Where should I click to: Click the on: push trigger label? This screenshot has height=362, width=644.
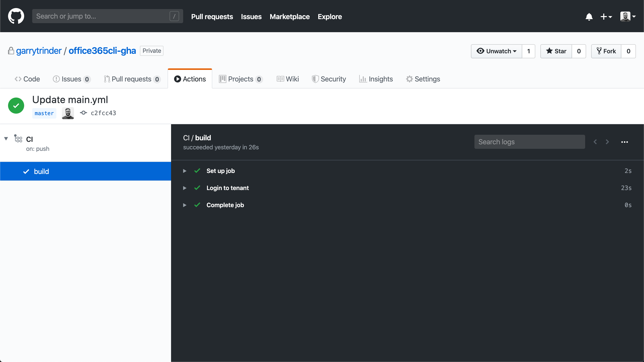38,149
